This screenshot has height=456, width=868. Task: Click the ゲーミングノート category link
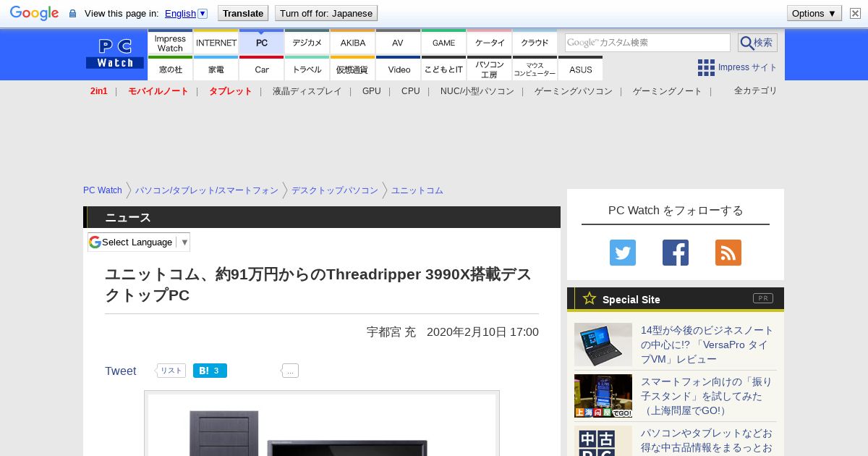click(x=668, y=91)
